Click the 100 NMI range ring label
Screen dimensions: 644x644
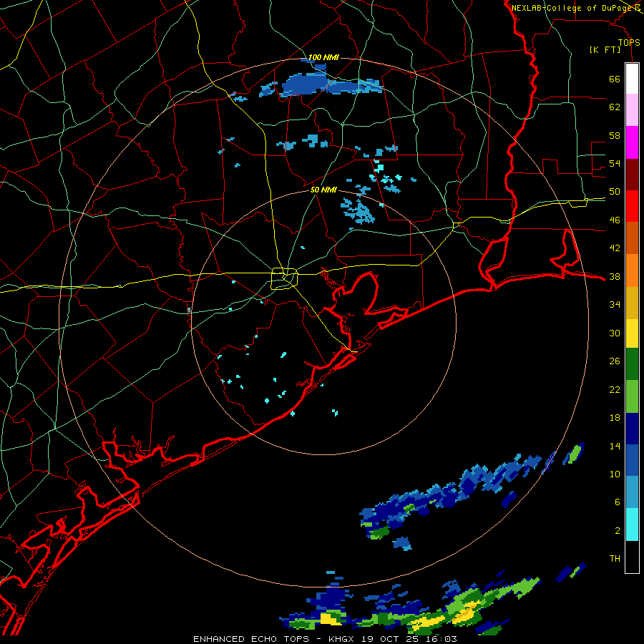323,57
